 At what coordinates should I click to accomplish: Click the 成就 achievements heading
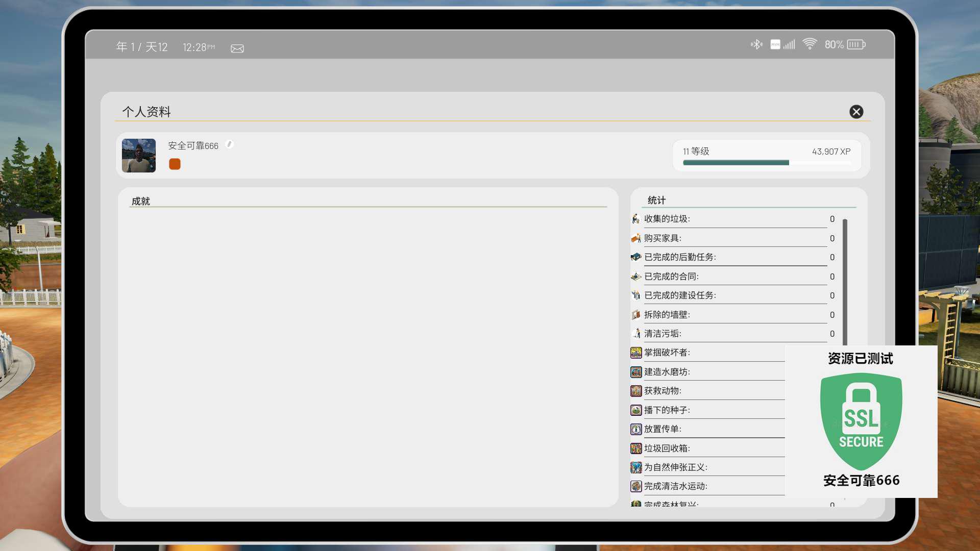point(141,201)
